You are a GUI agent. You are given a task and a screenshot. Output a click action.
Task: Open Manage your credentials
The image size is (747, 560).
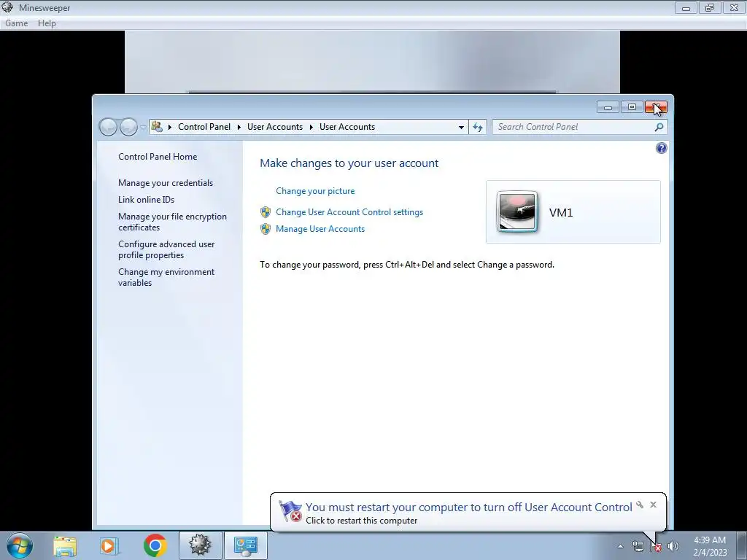[166, 183]
